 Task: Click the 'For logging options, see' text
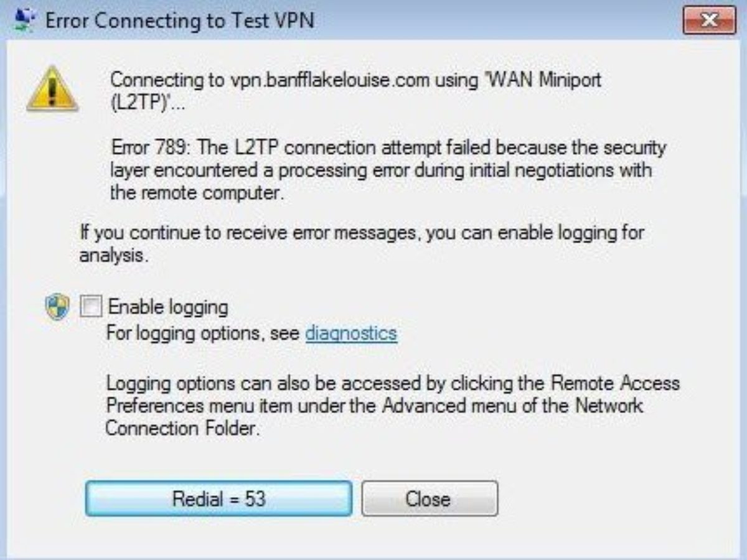(x=204, y=334)
